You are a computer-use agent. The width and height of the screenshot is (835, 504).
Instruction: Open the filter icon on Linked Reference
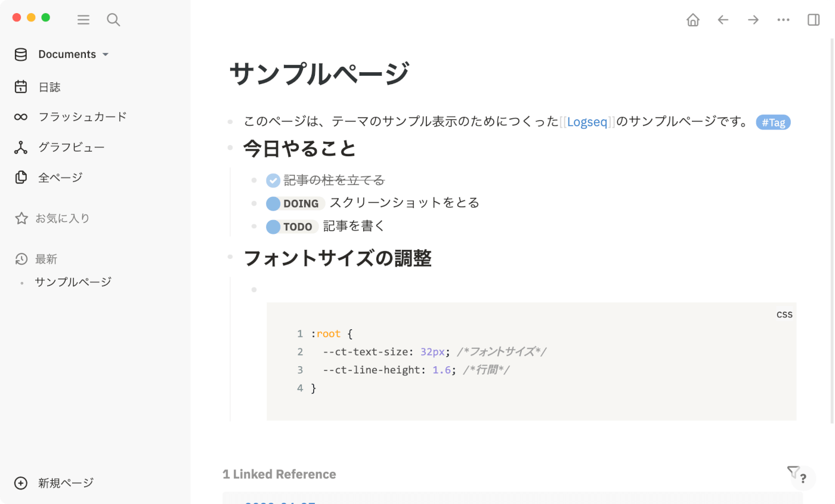(793, 471)
